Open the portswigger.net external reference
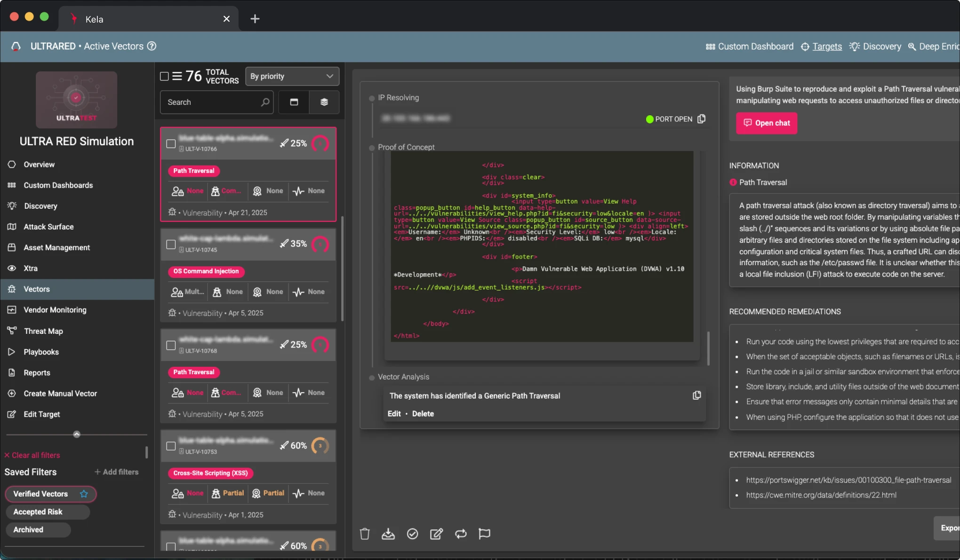960x560 pixels. pyautogui.click(x=848, y=480)
